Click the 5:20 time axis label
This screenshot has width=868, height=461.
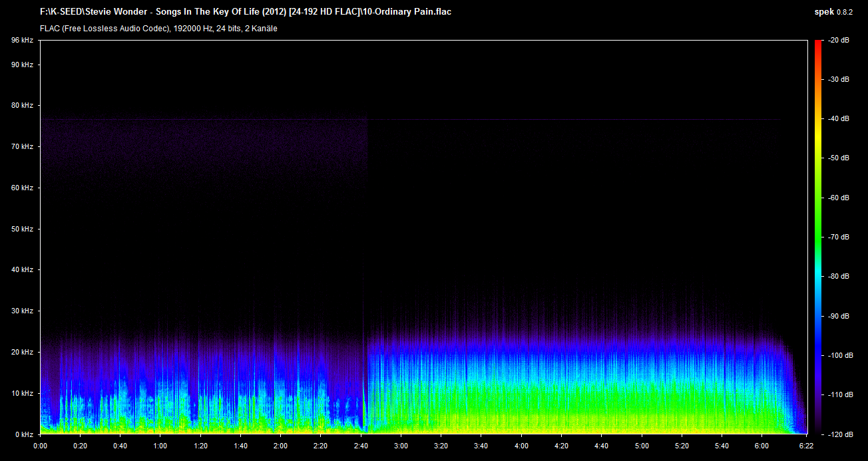click(682, 446)
